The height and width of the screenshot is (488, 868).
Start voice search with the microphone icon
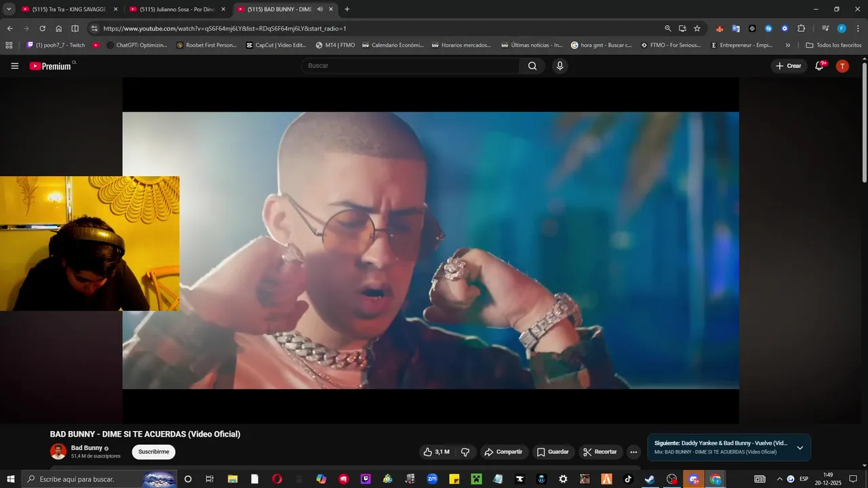[x=559, y=66]
